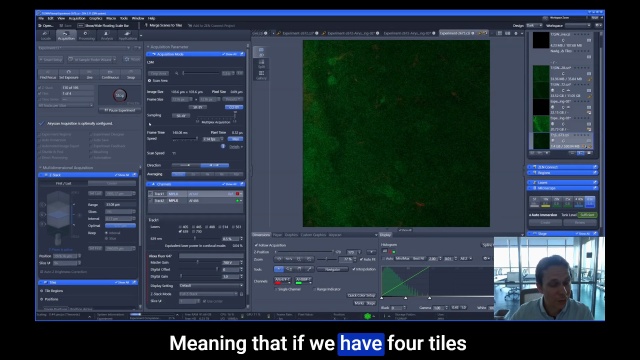Open the Help menu
This screenshot has width=640, height=360.
click(151, 18)
